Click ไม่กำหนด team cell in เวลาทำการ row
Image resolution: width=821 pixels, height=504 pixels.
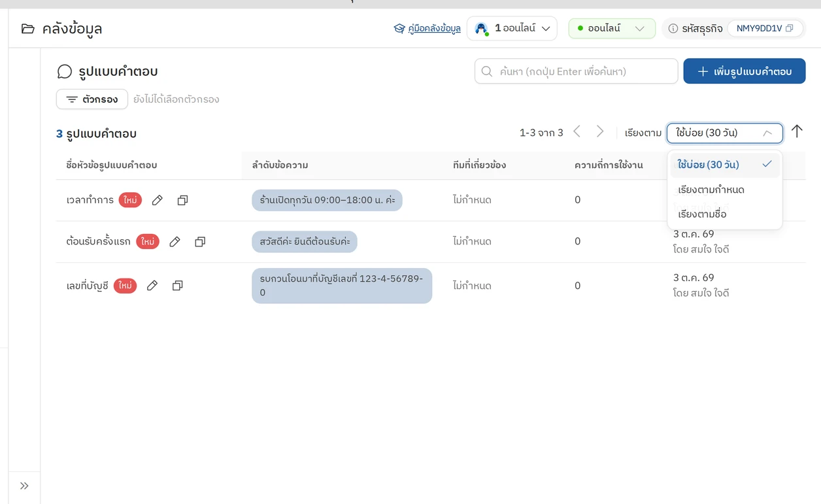pos(472,200)
